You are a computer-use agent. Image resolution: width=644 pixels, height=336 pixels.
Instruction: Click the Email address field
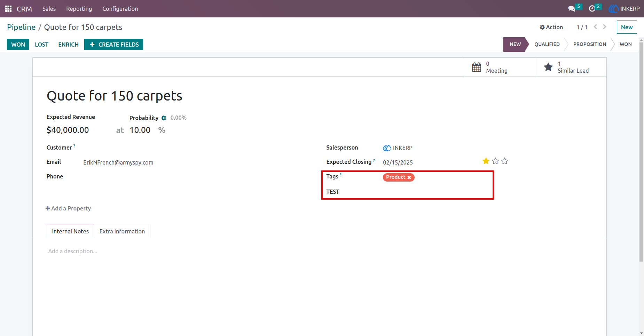click(x=118, y=162)
